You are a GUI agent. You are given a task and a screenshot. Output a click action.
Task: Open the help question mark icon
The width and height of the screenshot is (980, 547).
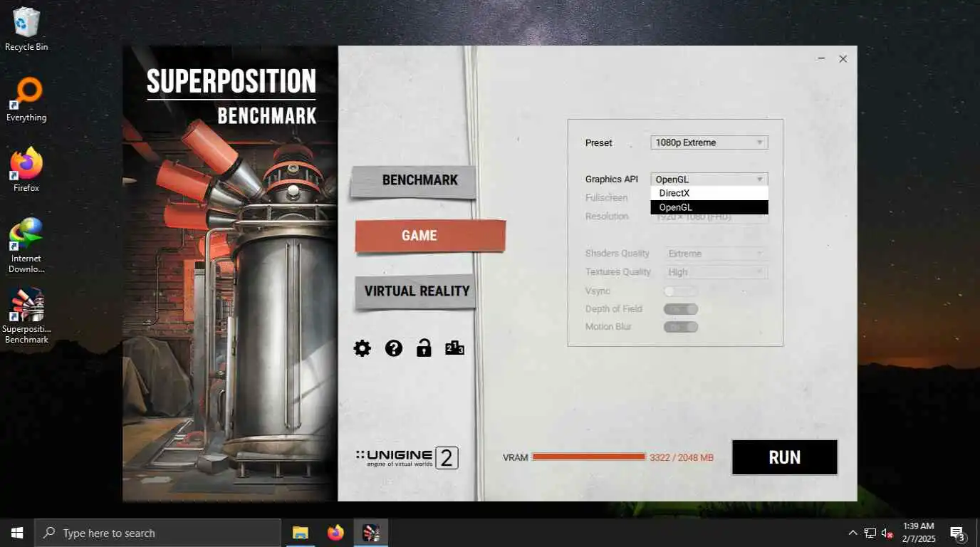click(x=394, y=348)
